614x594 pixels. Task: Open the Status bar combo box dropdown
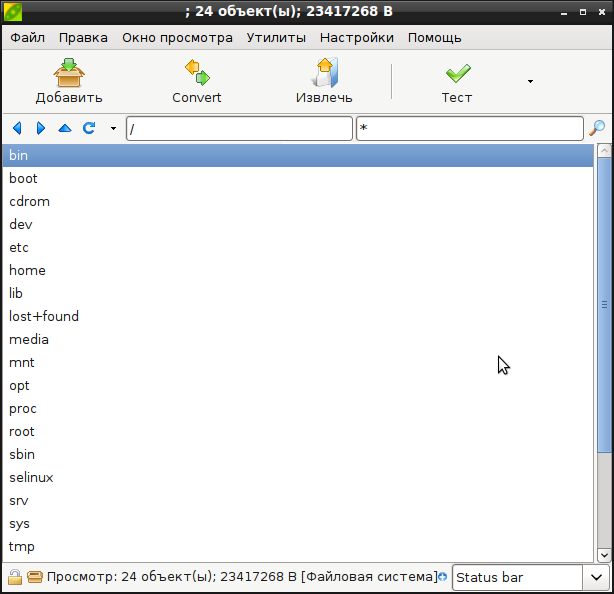pos(596,577)
